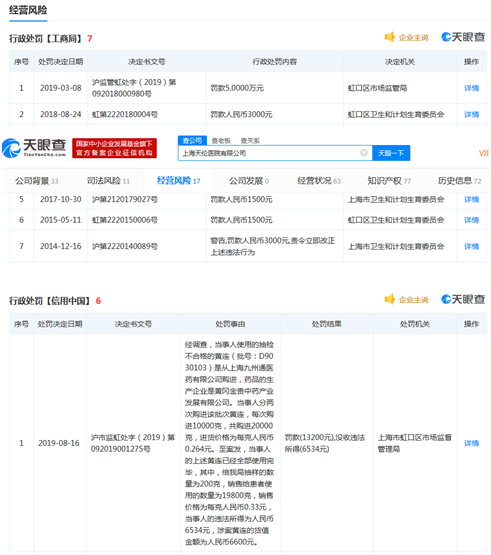Click the 处罚事由 column header
491x555 pixels.
(230, 324)
